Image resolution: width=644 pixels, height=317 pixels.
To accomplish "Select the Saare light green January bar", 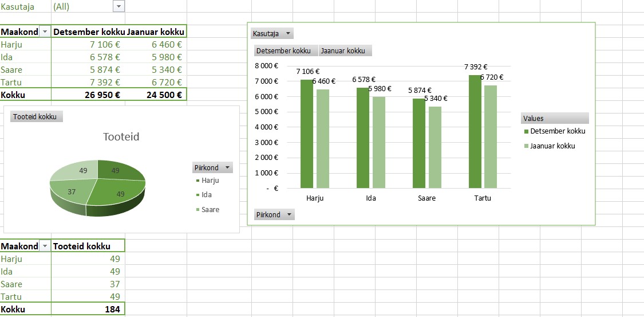I will pyautogui.click(x=435, y=147).
